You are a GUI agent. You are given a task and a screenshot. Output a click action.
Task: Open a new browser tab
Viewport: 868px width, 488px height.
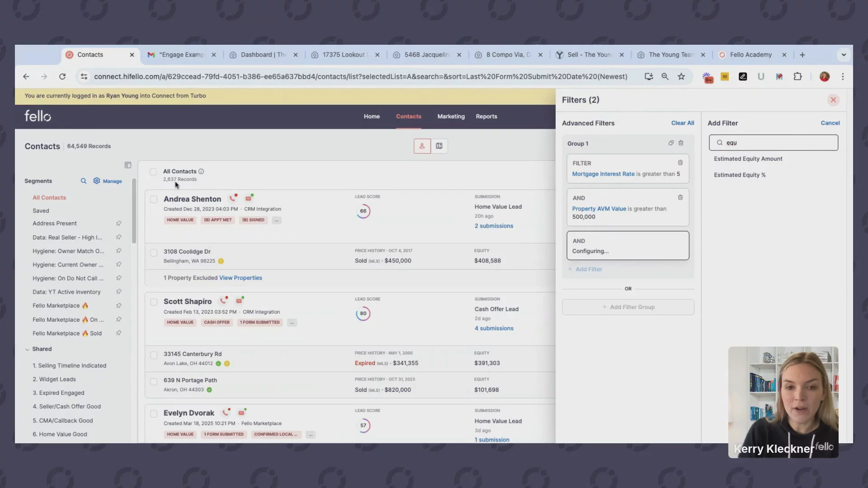802,55
